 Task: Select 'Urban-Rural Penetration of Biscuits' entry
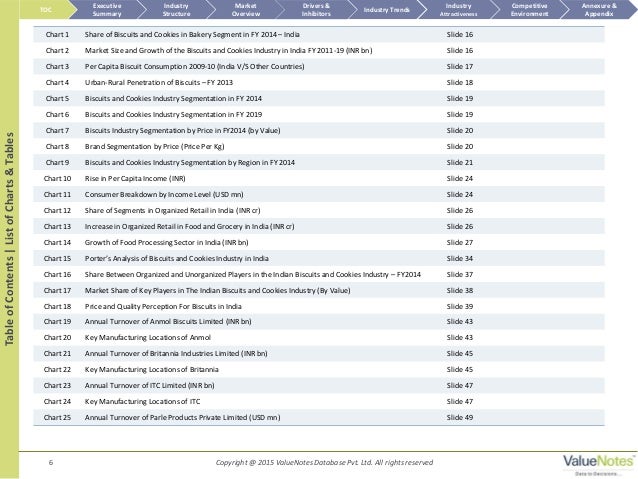[x=159, y=83]
